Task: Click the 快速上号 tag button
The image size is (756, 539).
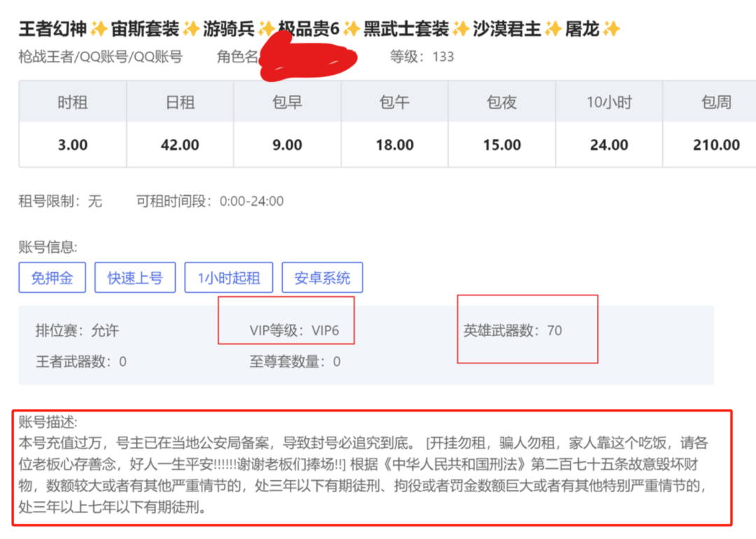Action: tap(135, 278)
